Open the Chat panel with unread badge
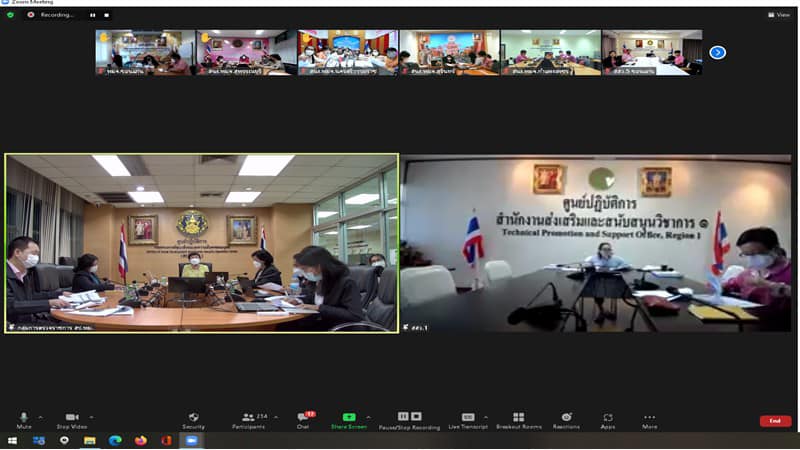The image size is (800, 450). 304,420
